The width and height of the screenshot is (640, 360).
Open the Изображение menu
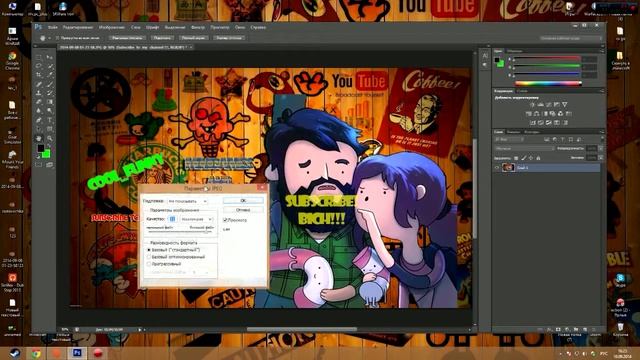click(112, 27)
